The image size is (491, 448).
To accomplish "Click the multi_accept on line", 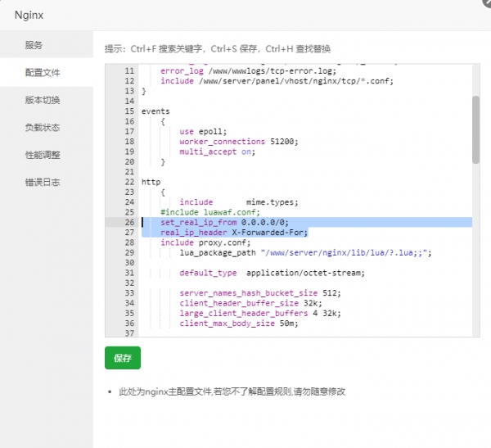I will click(218, 152).
